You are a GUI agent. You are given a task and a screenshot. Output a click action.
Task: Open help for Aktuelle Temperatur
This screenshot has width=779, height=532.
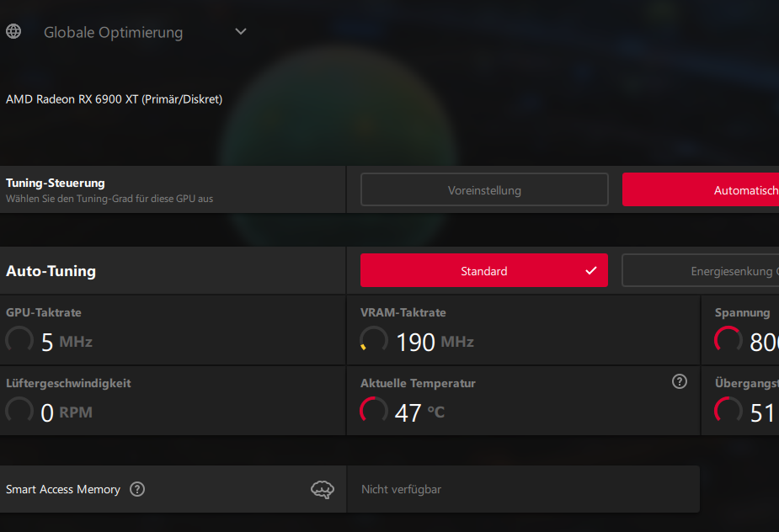pyautogui.click(x=680, y=381)
